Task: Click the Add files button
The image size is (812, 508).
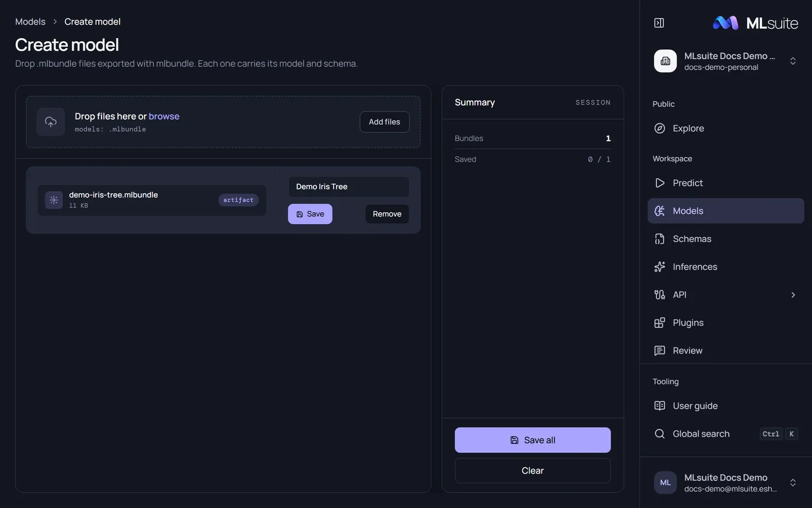Action: point(384,122)
